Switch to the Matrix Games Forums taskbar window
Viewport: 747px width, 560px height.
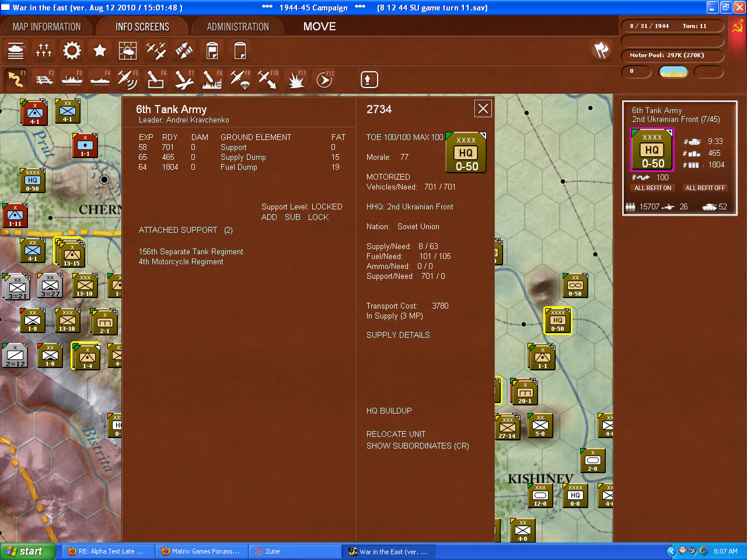(x=202, y=551)
